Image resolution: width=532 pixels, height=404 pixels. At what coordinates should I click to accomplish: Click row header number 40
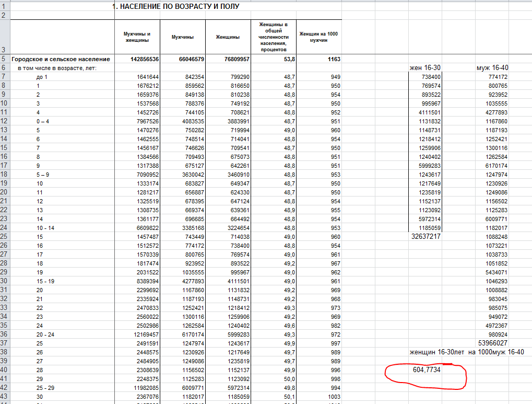tap(5, 369)
